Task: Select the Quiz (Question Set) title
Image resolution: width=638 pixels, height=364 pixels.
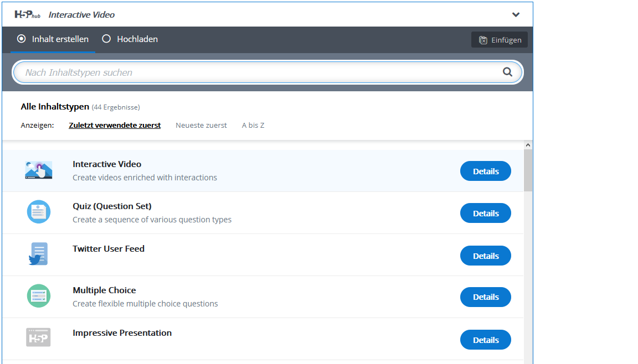Action: point(112,206)
